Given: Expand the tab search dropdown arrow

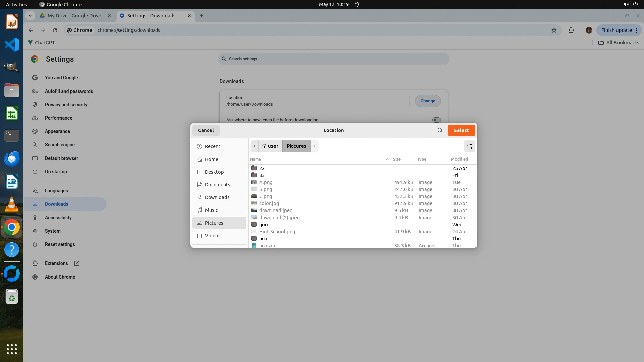Looking at the screenshot, I should [30, 16].
